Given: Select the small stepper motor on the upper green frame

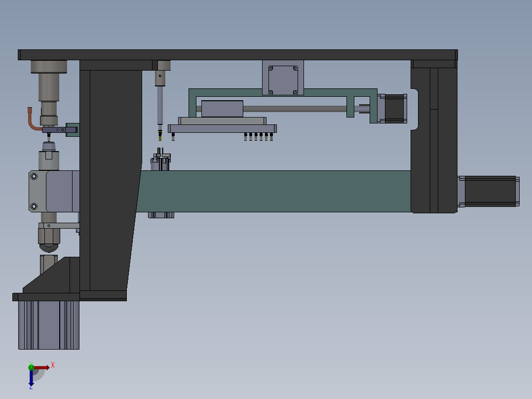Looking at the screenshot, I should pyautogui.click(x=392, y=109).
